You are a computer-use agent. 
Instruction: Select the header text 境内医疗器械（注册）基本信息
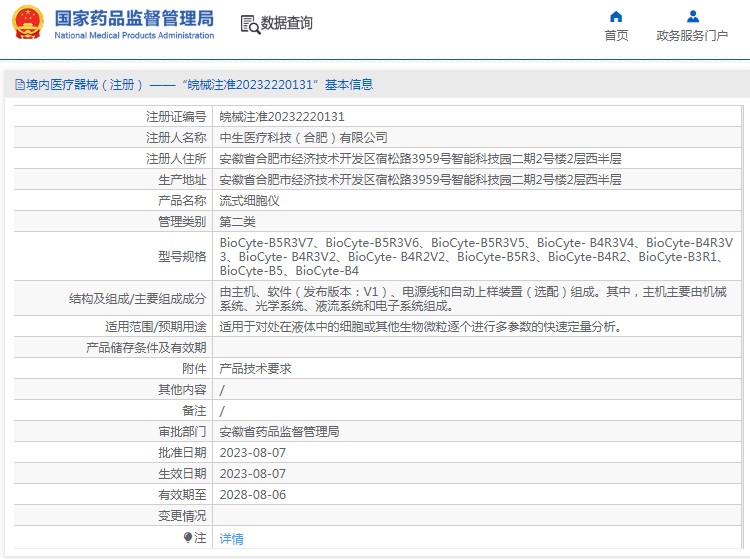click(194, 85)
